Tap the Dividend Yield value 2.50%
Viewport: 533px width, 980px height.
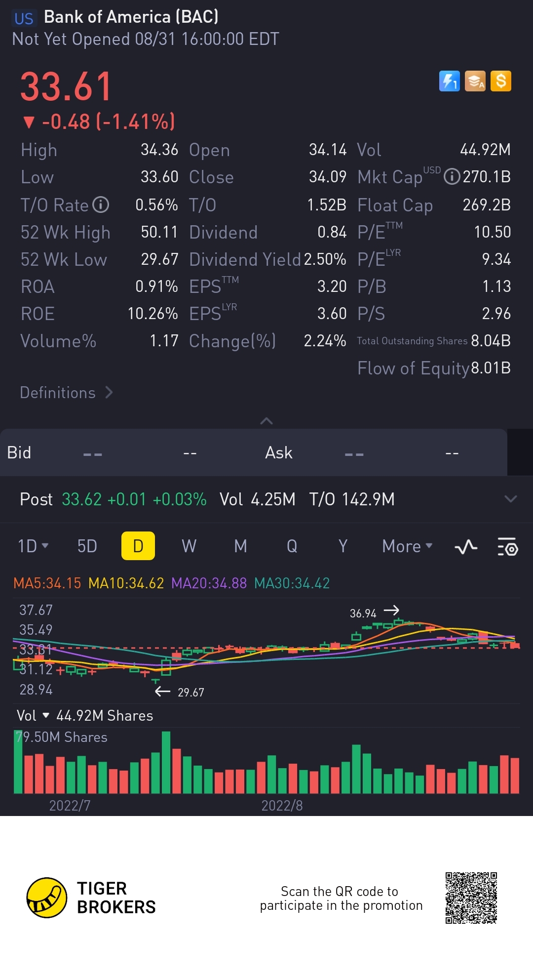pyautogui.click(x=325, y=259)
